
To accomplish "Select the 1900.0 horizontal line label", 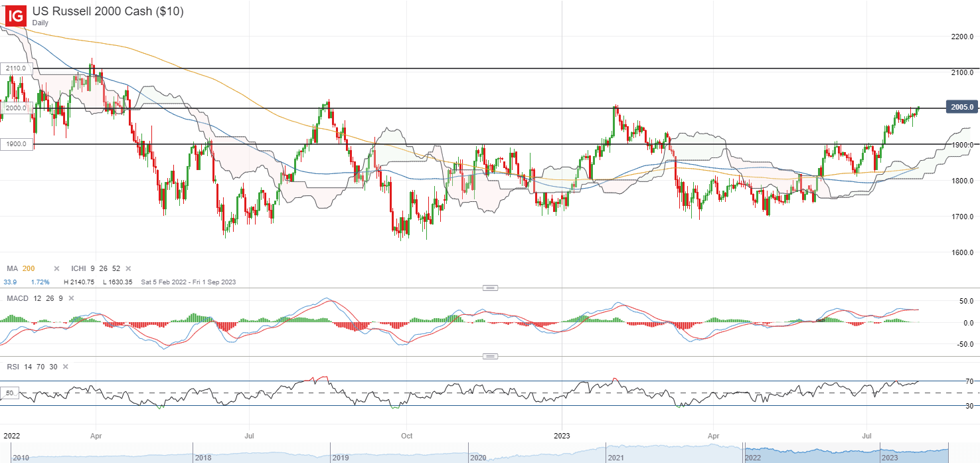I will (16, 144).
